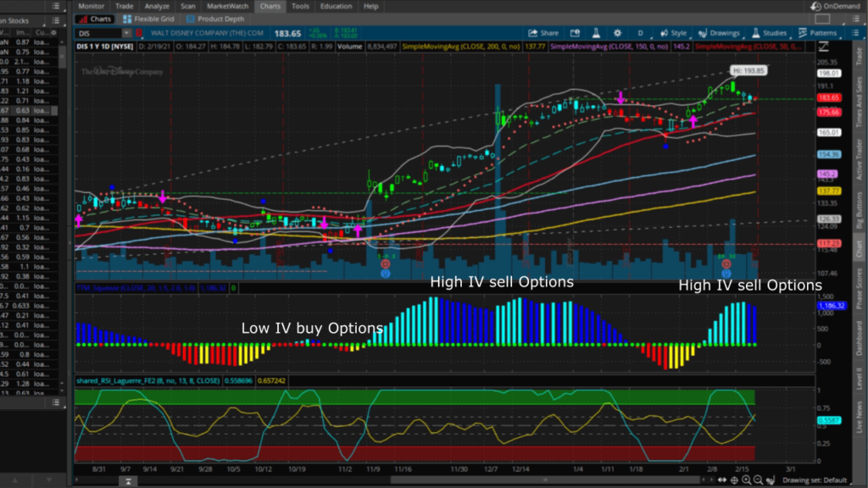
Task: Open the Trade tab
Action: [124, 6]
